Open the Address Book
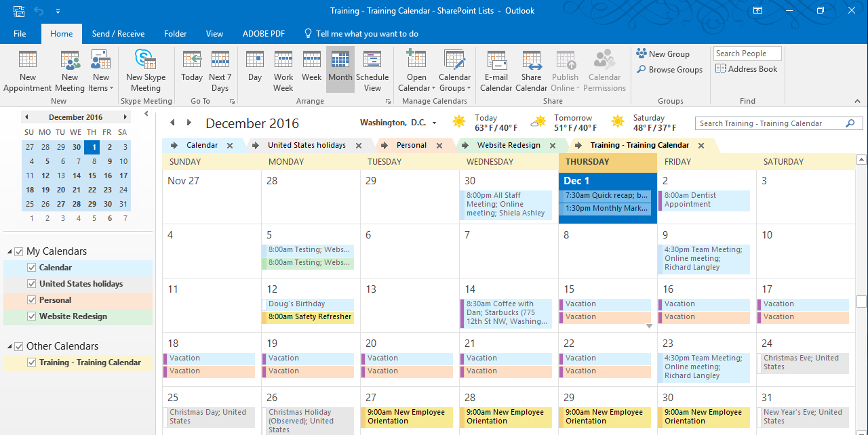 click(x=746, y=69)
